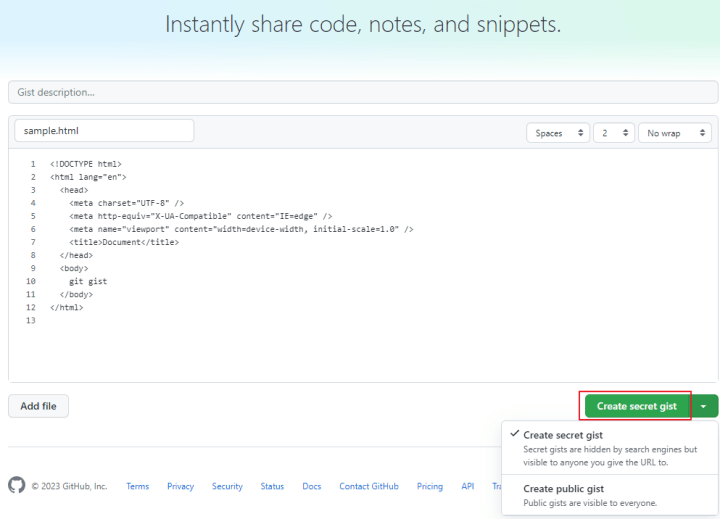This screenshot has height=519, width=720.
Task: Open the Pricing footer link
Action: tap(430, 486)
